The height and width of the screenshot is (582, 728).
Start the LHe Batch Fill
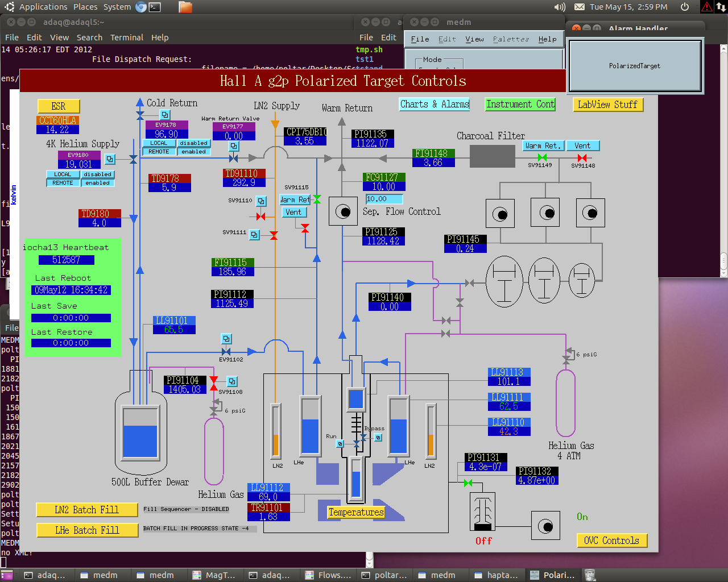[87, 530]
